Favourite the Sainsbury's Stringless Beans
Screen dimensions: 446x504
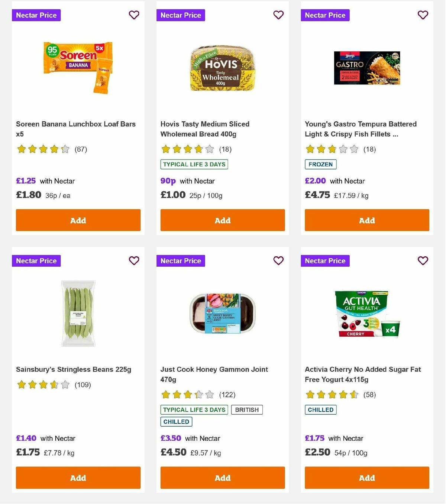click(134, 261)
